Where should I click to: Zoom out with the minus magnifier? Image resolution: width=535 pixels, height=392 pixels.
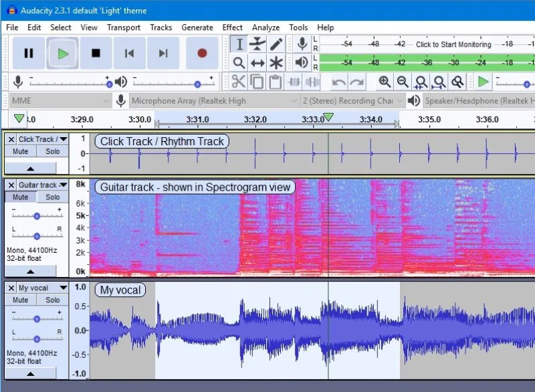click(x=403, y=82)
